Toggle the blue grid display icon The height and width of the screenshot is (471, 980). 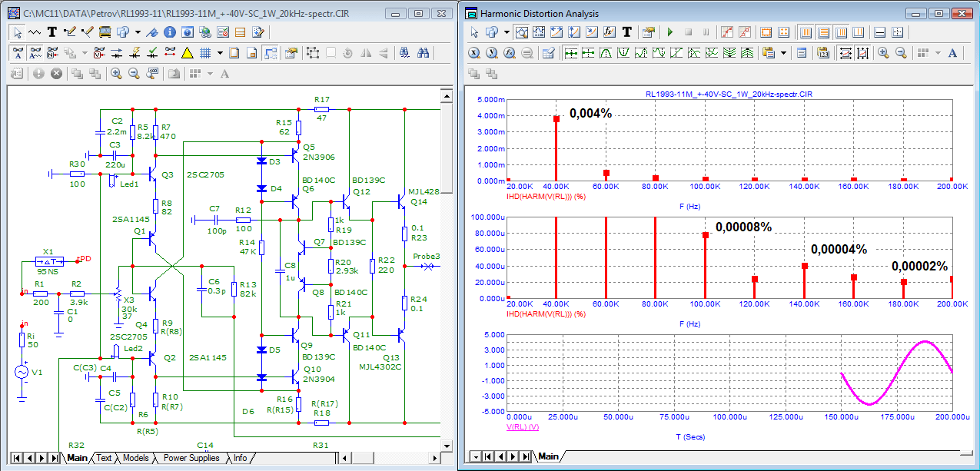[x=205, y=53]
